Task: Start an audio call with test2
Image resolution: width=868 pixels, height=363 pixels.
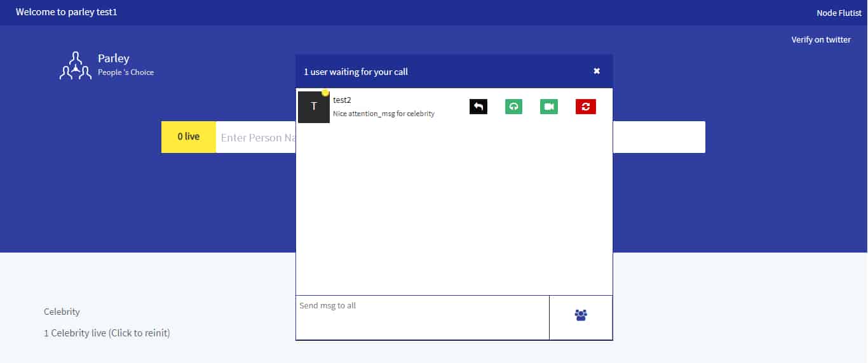Action: 513,107
